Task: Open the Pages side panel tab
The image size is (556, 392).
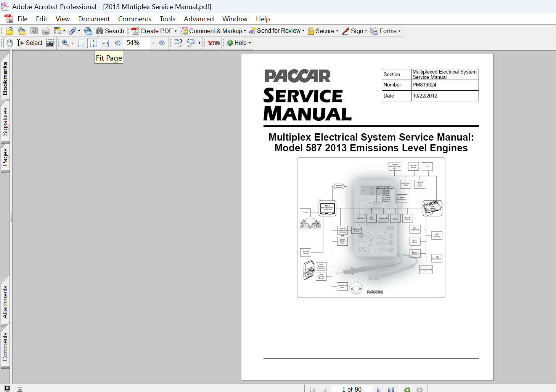Action: [5, 157]
